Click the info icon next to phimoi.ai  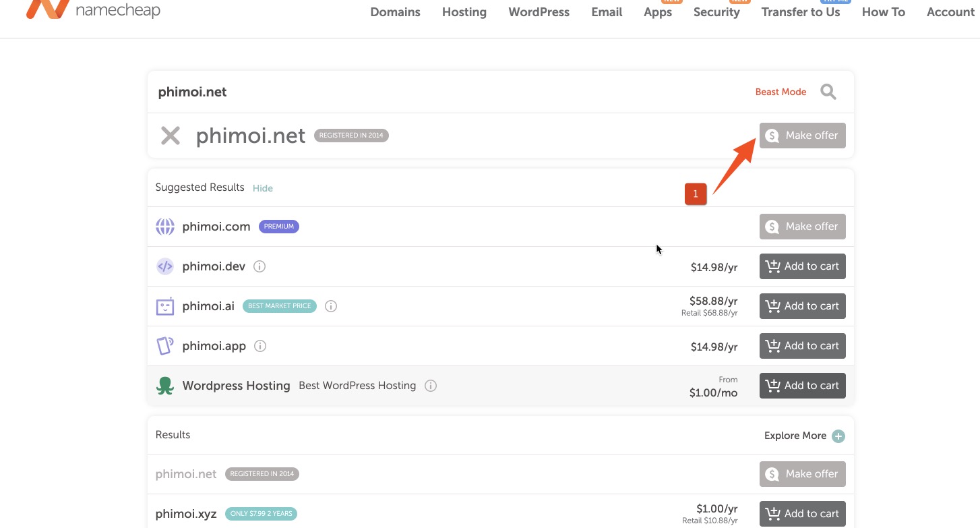click(331, 306)
